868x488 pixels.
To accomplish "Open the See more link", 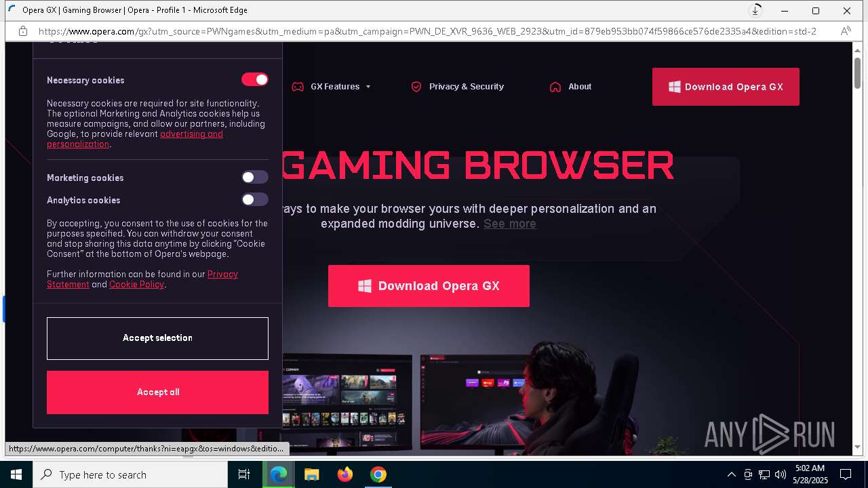I will (510, 224).
